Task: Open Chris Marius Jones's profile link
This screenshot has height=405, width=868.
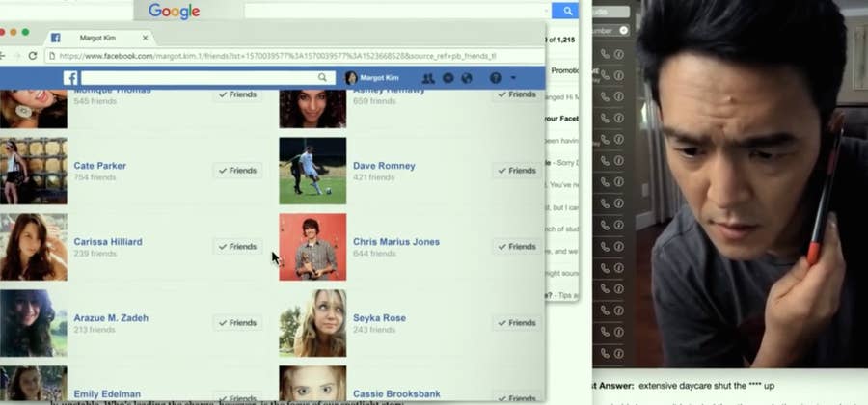Action: point(396,242)
